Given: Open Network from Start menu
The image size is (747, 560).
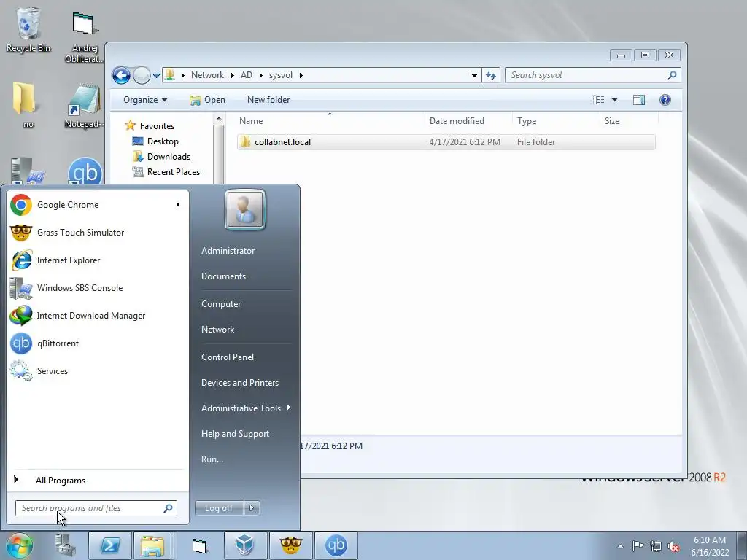Looking at the screenshot, I should click(x=217, y=330).
